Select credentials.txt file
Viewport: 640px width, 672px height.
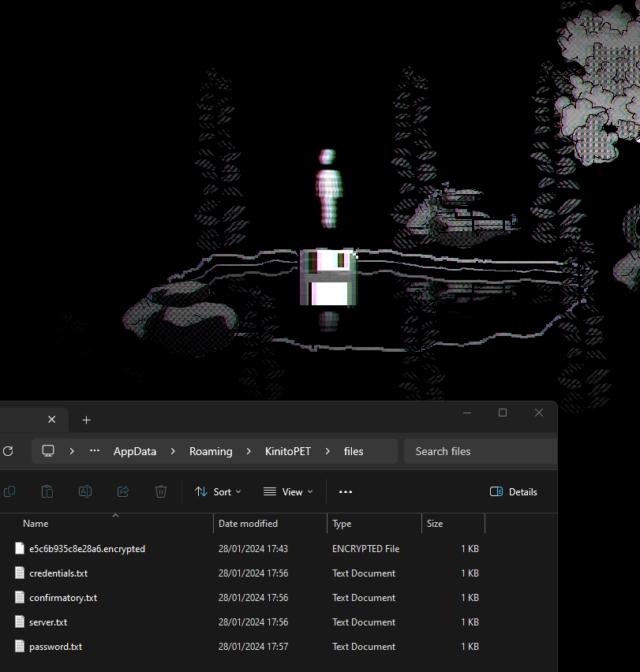pyautogui.click(x=58, y=573)
